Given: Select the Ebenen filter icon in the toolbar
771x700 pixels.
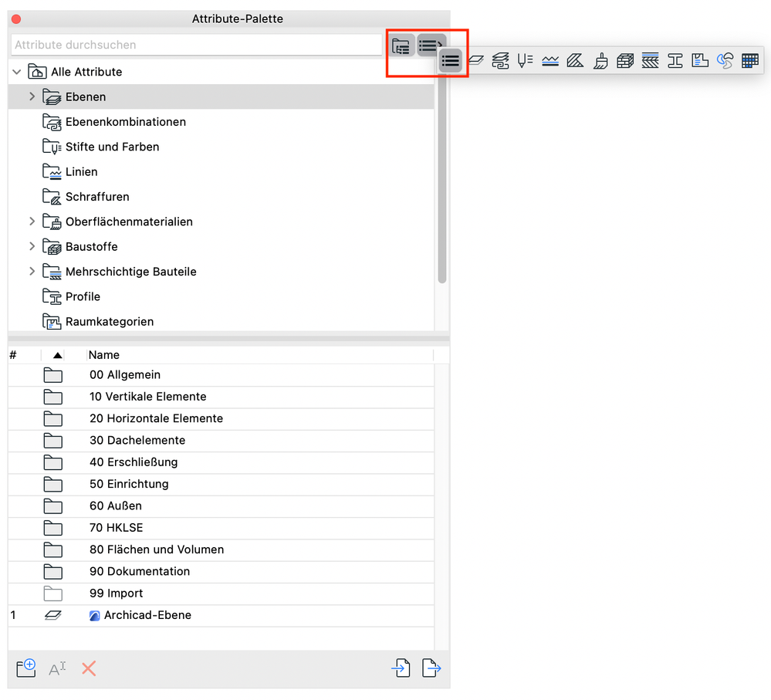Looking at the screenshot, I should [x=476, y=60].
